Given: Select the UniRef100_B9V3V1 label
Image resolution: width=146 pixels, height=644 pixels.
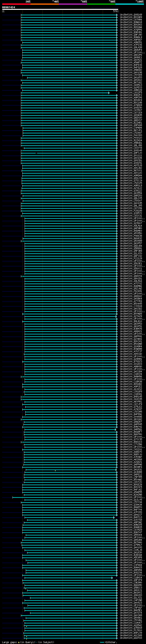Looking at the screenshot, I should [x=131, y=342].
